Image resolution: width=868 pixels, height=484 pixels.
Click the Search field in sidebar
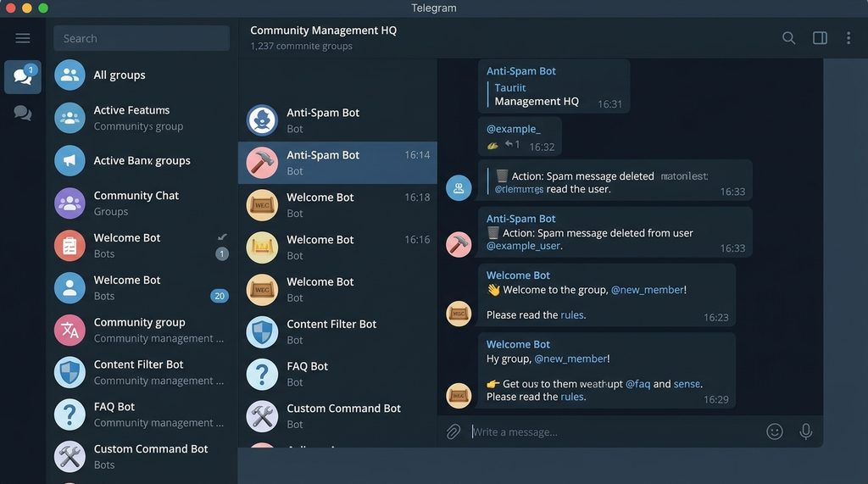[x=142, y=38]
